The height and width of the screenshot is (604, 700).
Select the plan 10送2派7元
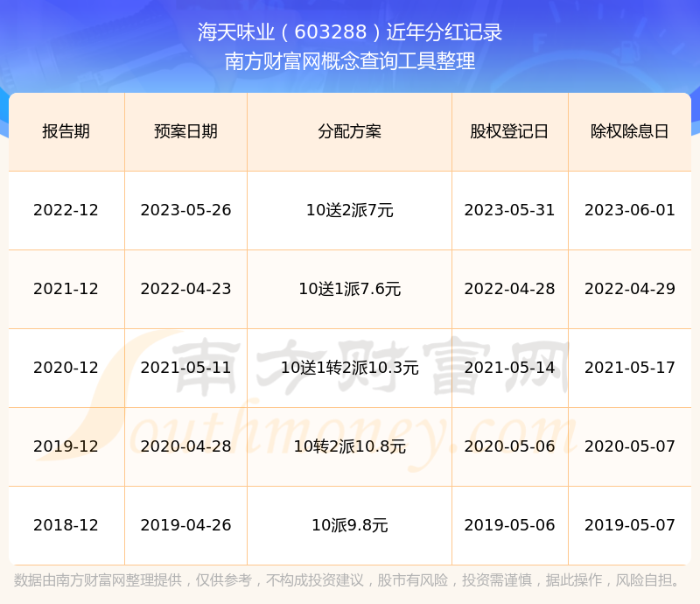click(x=349, y=210)
